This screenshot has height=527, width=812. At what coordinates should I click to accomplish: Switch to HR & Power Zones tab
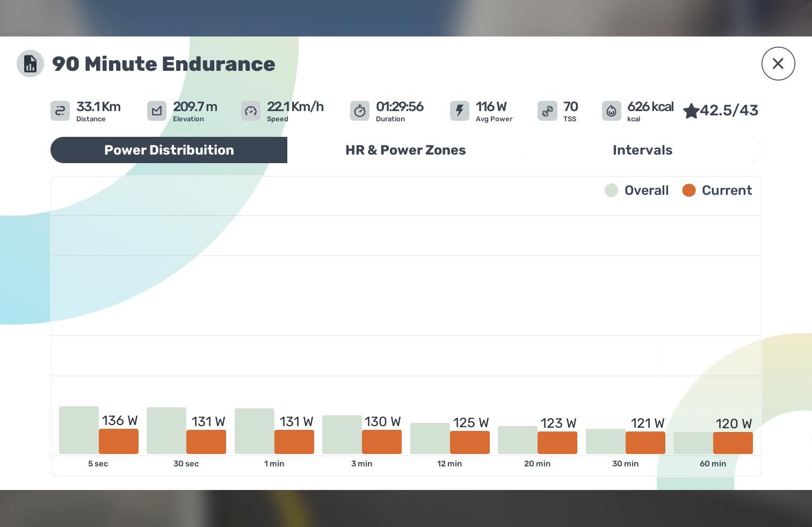pyautogui.click(x=405, y=150)
